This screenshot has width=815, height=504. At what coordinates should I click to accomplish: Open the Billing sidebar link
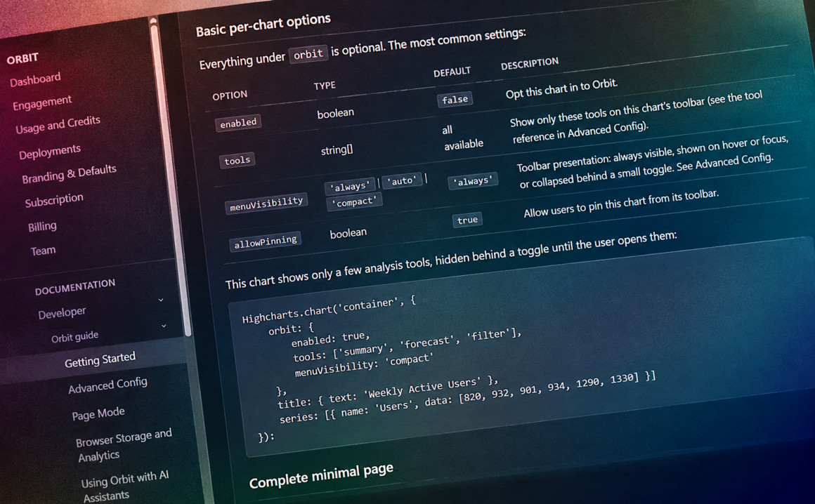click(x=43, y=226)
